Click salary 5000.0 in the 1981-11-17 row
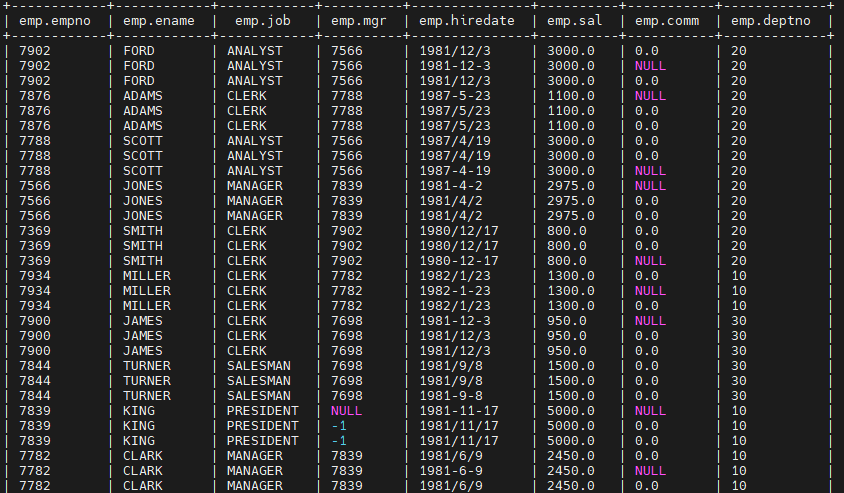 (571, 411)
